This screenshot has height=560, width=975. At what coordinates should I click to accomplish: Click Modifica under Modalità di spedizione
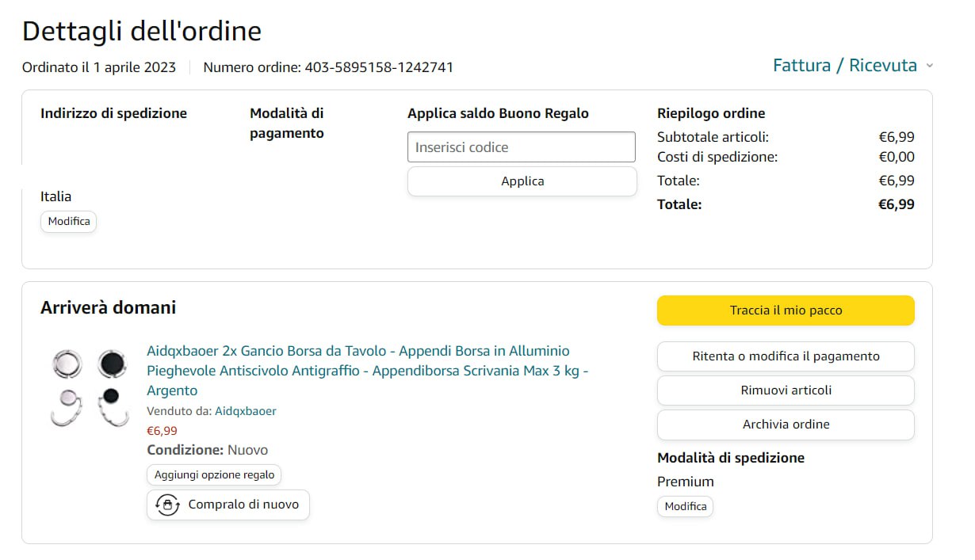(685, 507)
